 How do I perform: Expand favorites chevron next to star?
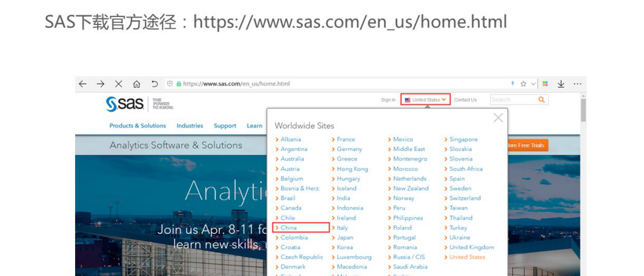(533, 84)
